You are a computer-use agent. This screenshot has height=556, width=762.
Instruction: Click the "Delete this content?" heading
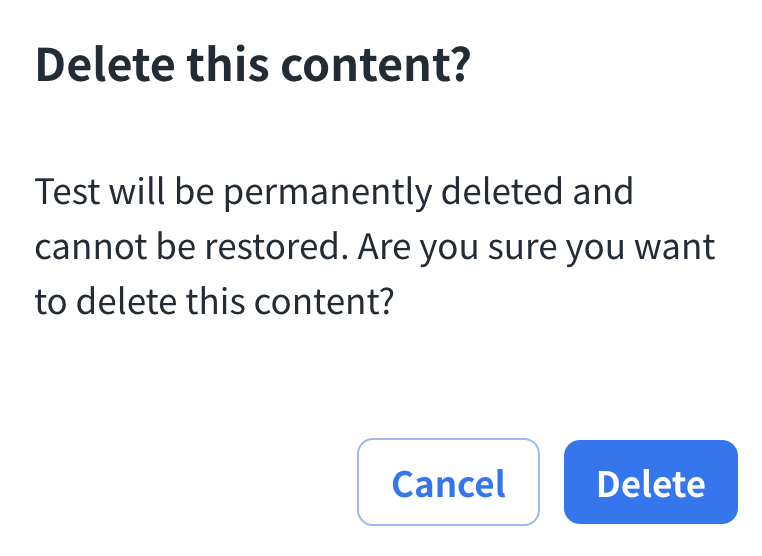[x=252, y=66]
